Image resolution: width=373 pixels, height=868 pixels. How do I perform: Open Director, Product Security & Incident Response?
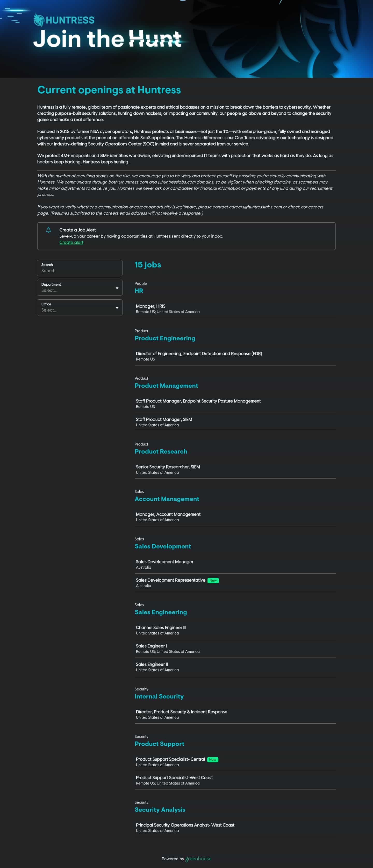click(x=235, y=714)
